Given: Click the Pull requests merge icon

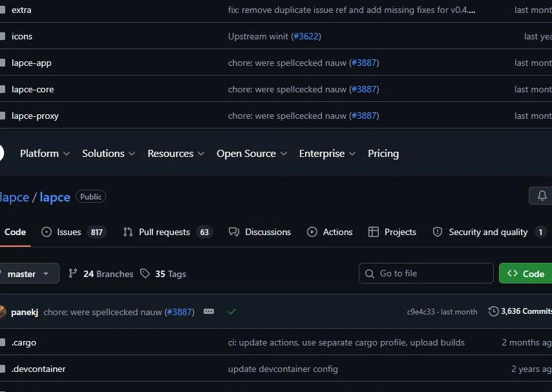Looking at the screenshot, I should coord(128,232).
